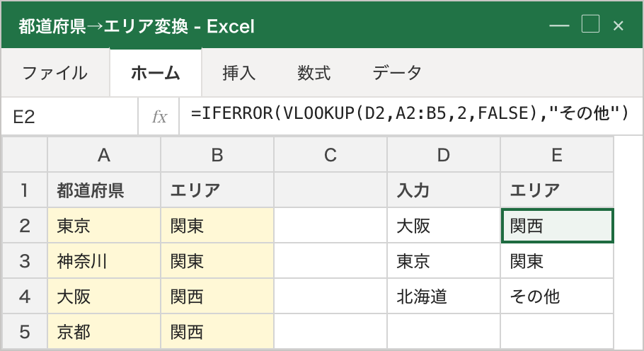The width and height of the screenshot is (644, 351).
Task: Close the Excel window
Action: coord(618,26)
